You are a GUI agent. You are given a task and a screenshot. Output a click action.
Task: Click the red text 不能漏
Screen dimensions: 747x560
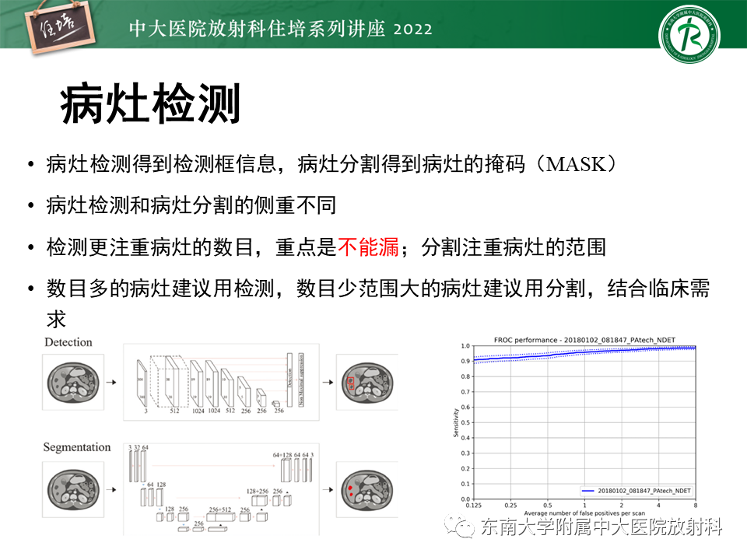[367, 248]
